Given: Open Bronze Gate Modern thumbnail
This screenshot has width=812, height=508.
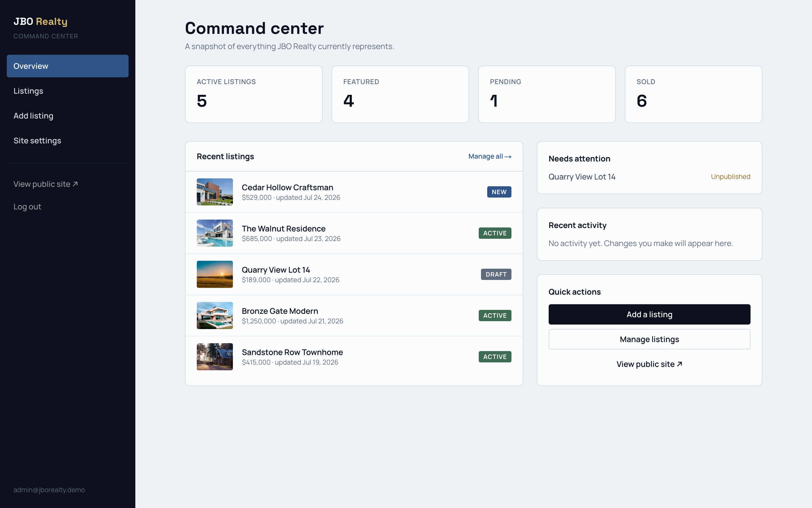Looking at the screenshot, I should (x=215, y=316).
